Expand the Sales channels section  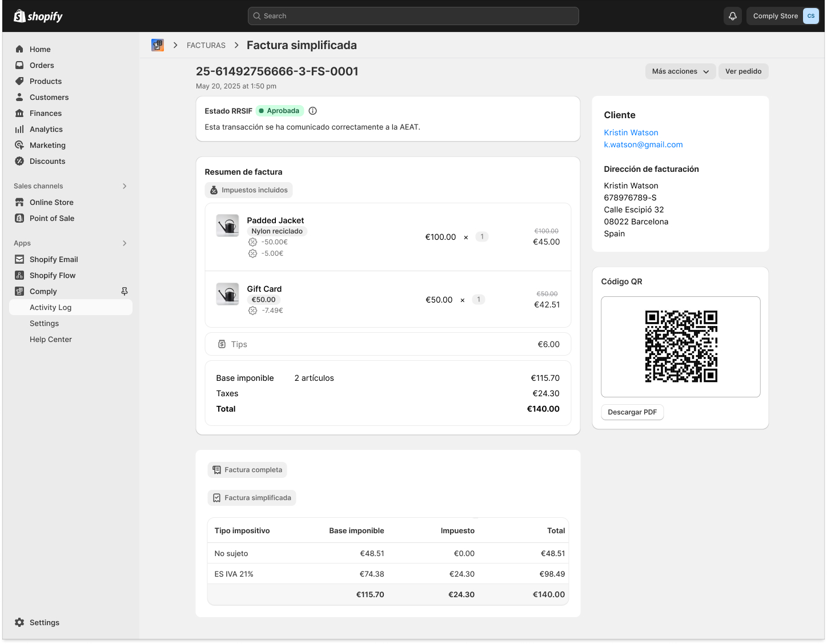pyautogui.click(x=125, y=186)
